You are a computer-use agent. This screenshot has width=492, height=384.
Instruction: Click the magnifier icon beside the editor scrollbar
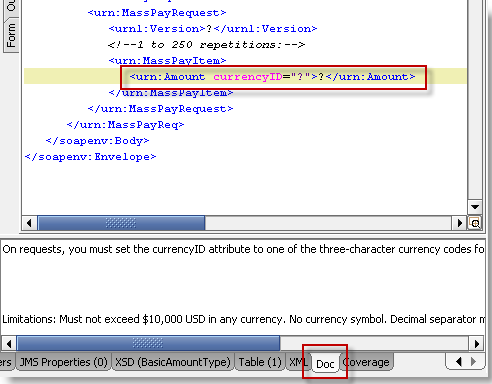click(x=475, y=223)
